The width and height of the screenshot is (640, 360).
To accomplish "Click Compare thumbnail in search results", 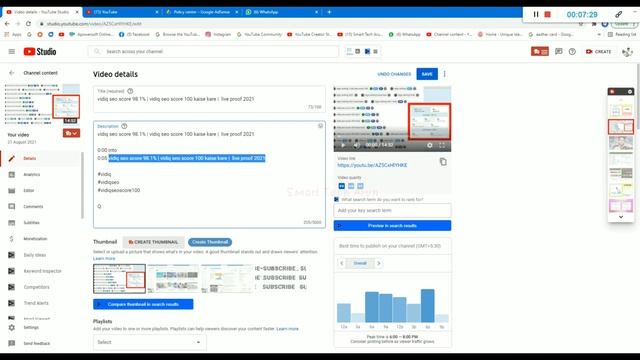I will click(x=143, y=304).
